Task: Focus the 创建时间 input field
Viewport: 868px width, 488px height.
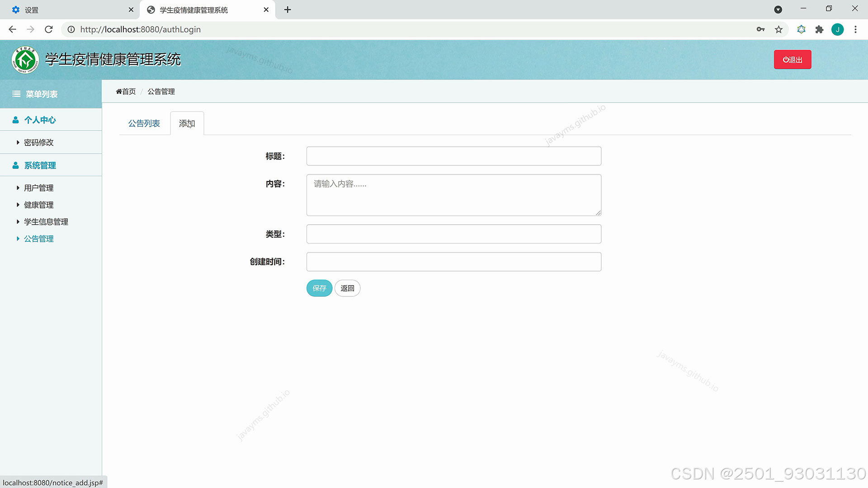Action: coord(454,262)
